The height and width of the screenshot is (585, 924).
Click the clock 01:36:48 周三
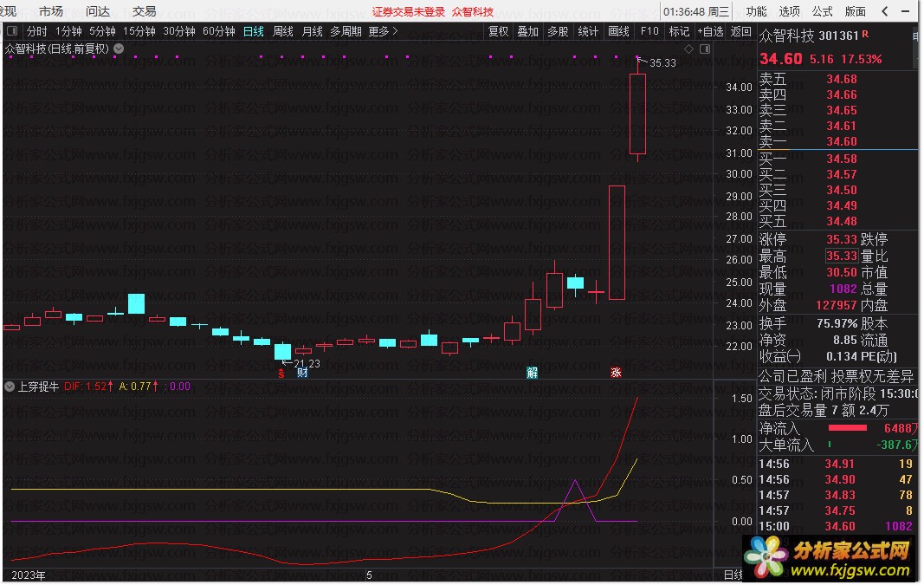point(696,12)
